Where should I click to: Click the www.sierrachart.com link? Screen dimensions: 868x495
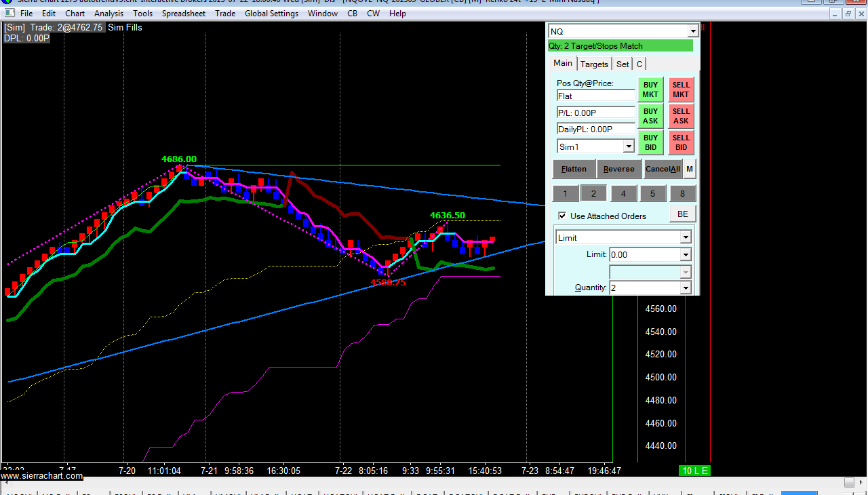click(41, 476)
